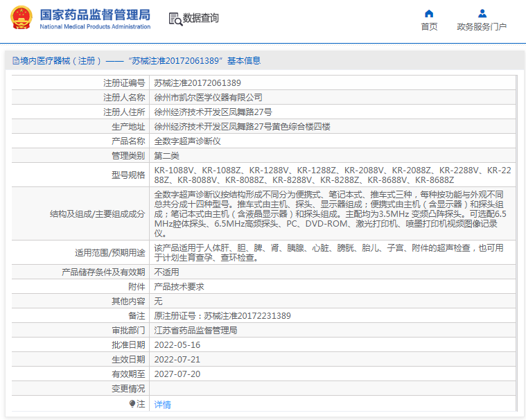
Task: Click the 变更情况 row label
Action: pos(128,389)
